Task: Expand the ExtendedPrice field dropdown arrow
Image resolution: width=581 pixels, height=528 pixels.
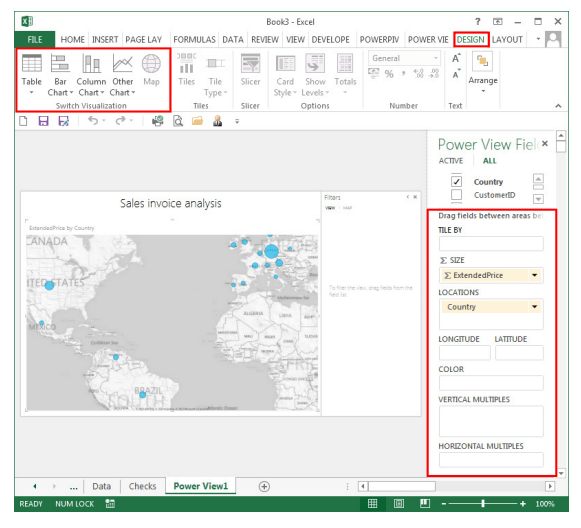Action: click(535, 275)
